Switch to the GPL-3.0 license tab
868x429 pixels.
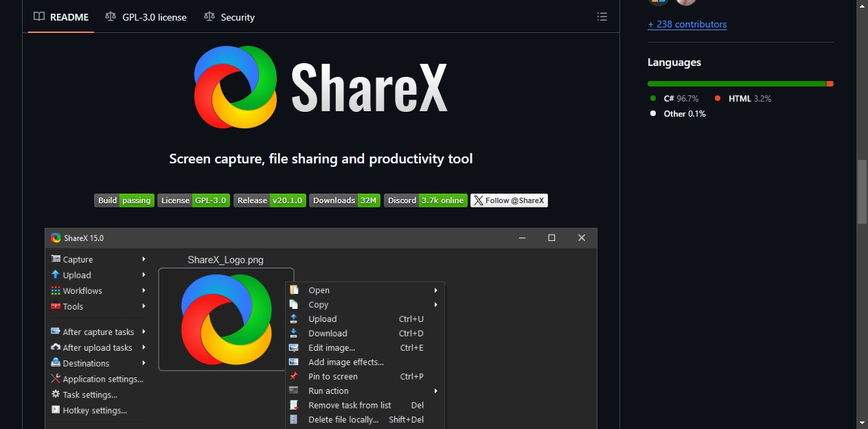[x=146, y=17]
